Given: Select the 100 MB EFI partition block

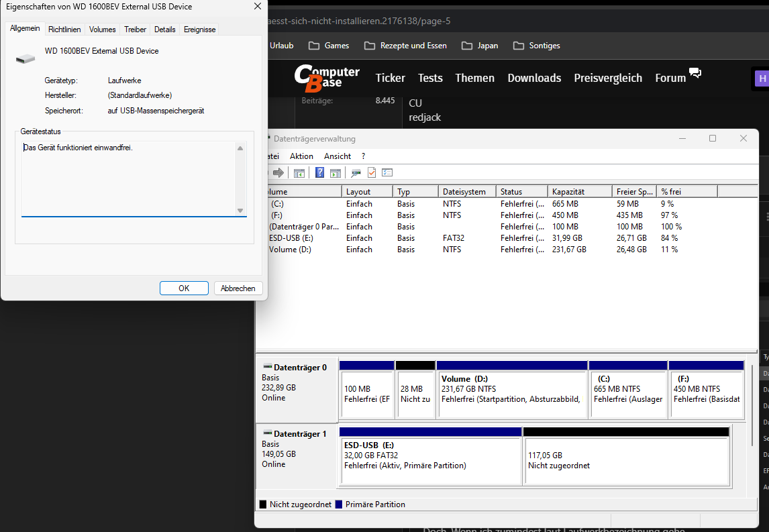Looking at the screenshot, I should click(x=367, y=390).
